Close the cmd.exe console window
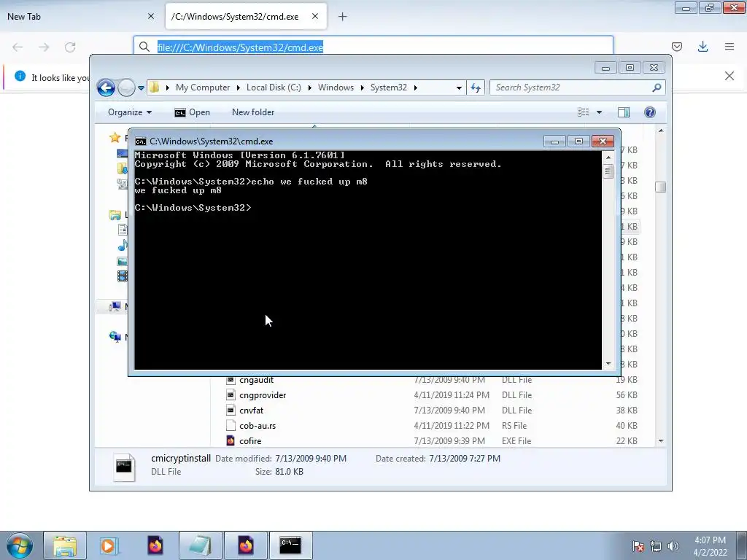The width and height of the screenshot is (747, 560). click(x=603, y=141)
